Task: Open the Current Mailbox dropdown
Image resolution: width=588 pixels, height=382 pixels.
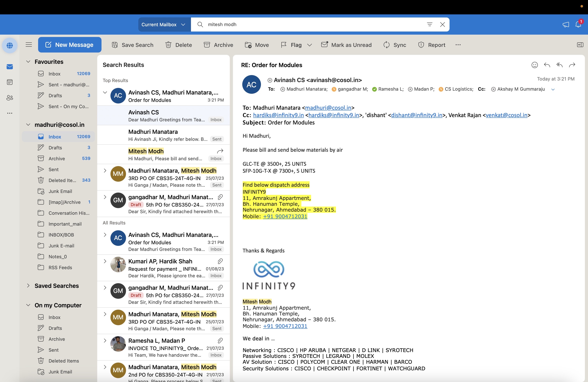Action: point(163,25)
